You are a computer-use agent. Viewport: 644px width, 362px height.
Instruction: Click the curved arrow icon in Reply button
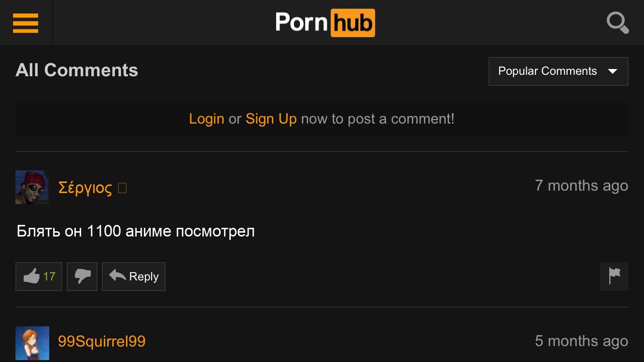pos(117,276)
